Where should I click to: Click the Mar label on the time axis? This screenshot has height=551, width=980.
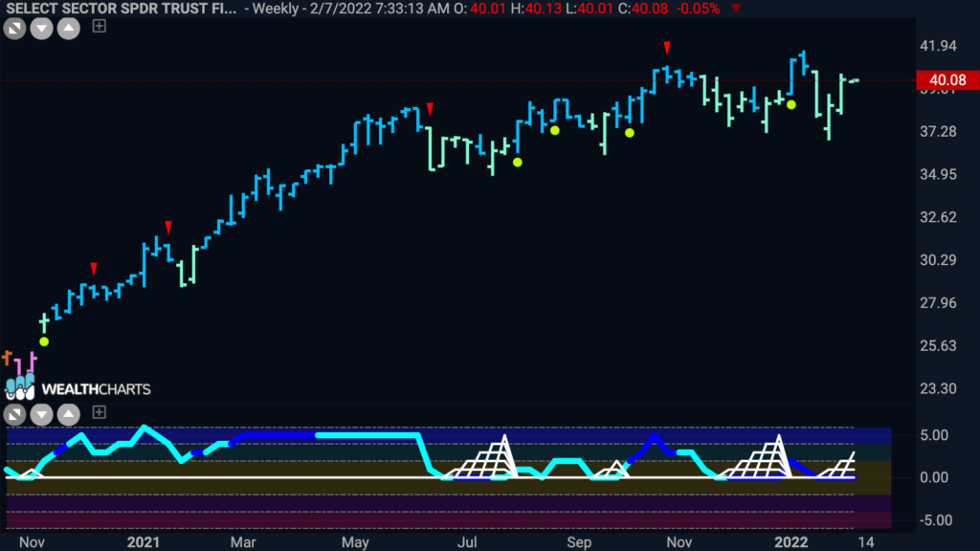click(242, 541)
